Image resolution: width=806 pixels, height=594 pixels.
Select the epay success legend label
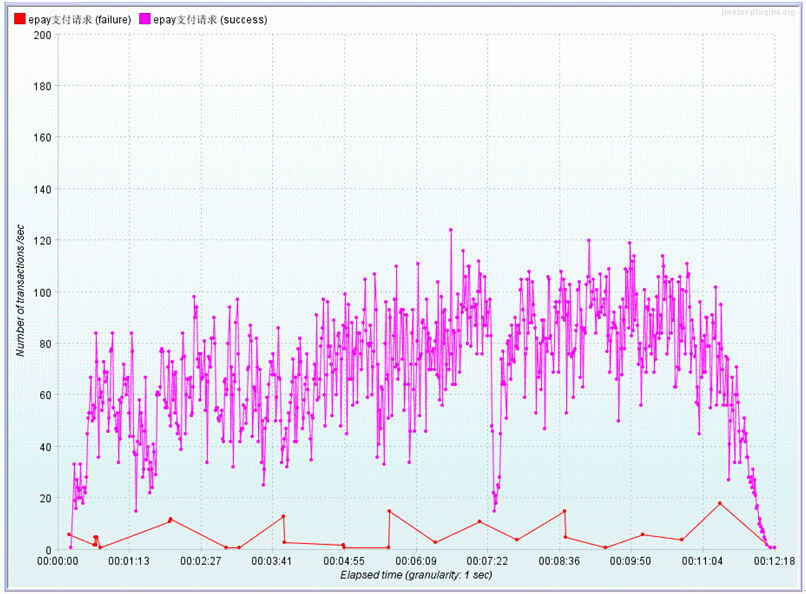[x=210, y=20]
